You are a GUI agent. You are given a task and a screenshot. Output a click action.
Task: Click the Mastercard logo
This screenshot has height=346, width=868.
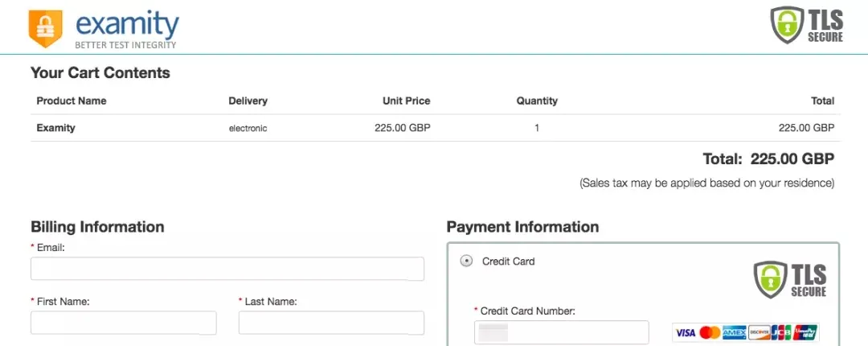coord(710,332)
